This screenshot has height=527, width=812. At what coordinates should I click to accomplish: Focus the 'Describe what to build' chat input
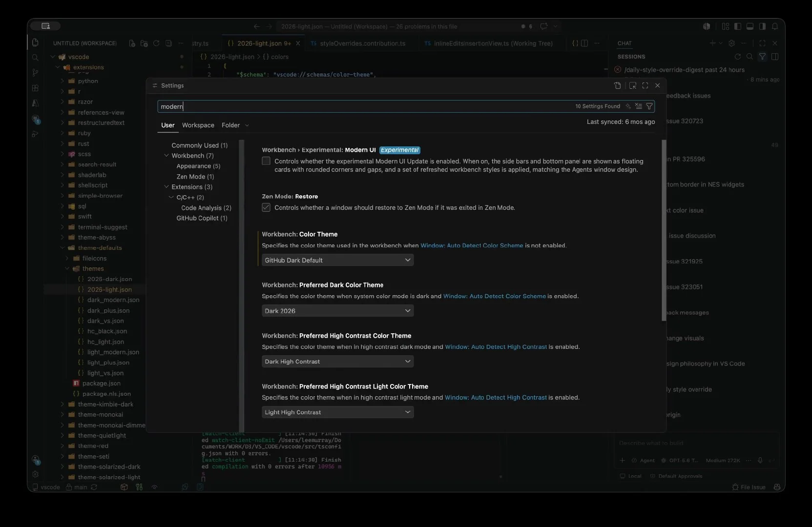point(696,443)
